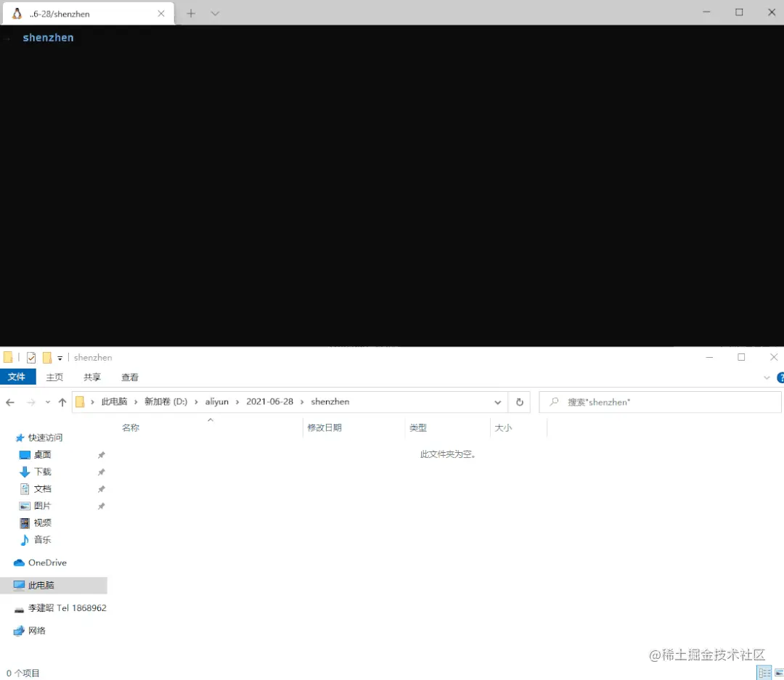The image size is (784, 680).
Task: Click the 0 个项目 status bar text
Action: pos(23,673)
